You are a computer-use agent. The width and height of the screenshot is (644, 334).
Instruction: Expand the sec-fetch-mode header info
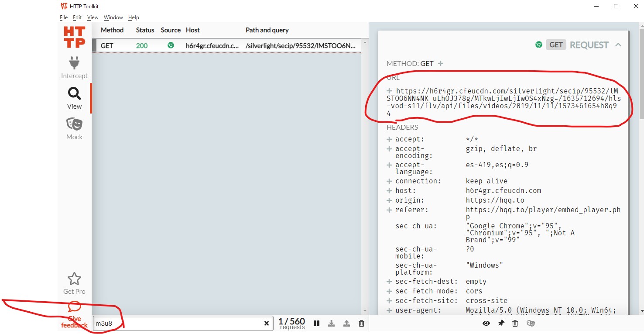pos(389,291)
